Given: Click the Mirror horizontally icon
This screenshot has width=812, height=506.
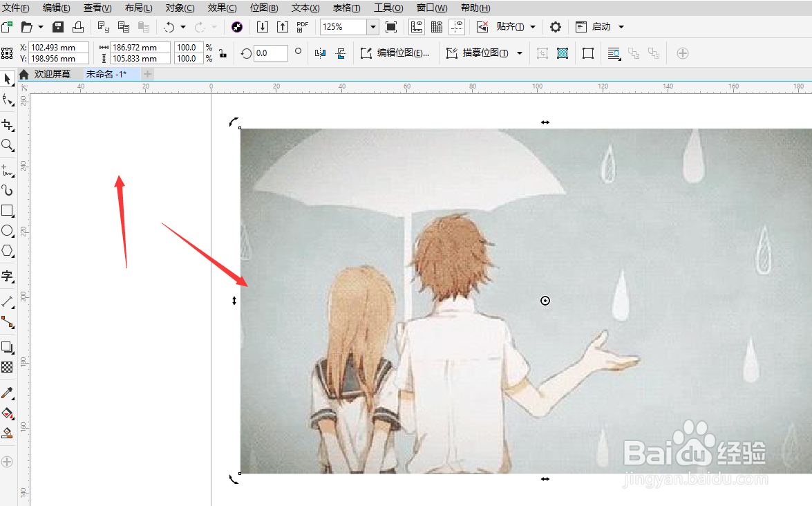Looking at the screenshot, I should [x=321, y=53].
